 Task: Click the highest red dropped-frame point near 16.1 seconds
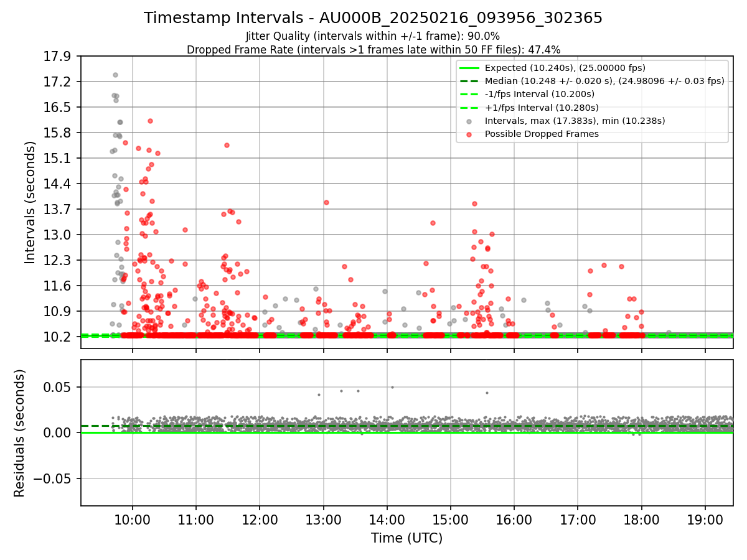[150, 121]
